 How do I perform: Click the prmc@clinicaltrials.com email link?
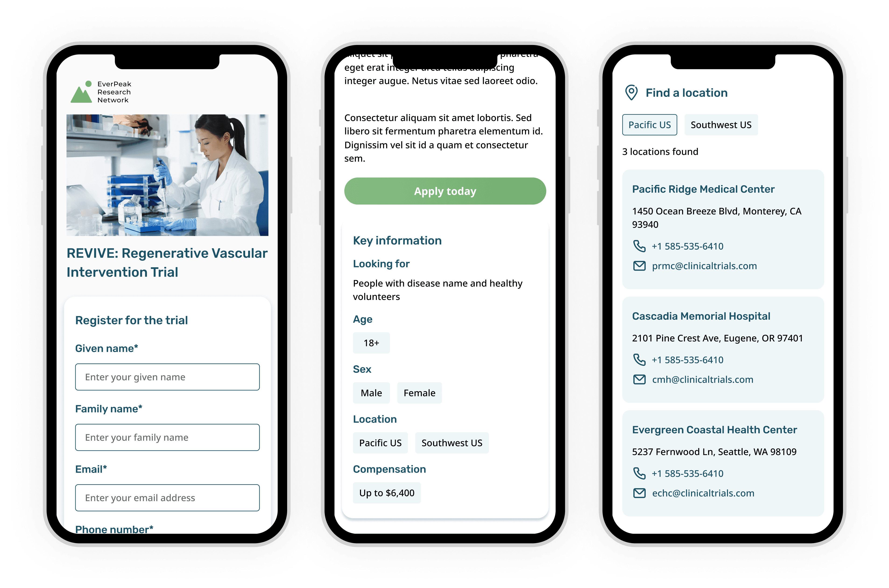tap(704, 266)
